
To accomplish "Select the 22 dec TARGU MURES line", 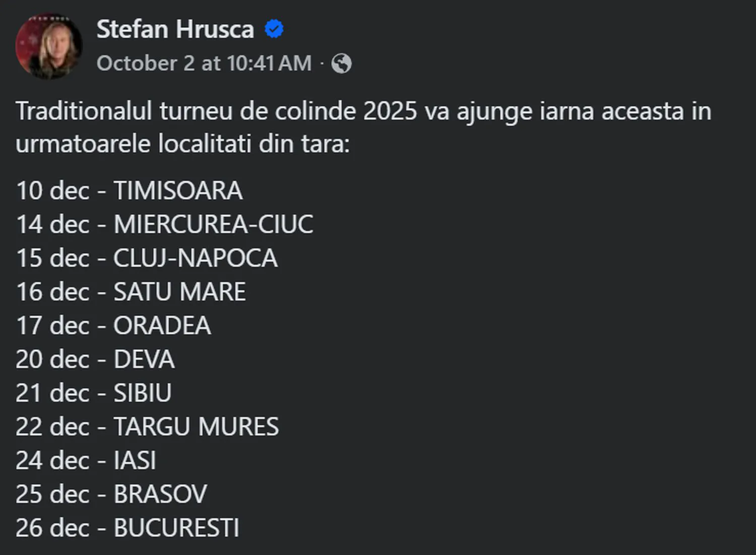I will [x=147, y=427].
